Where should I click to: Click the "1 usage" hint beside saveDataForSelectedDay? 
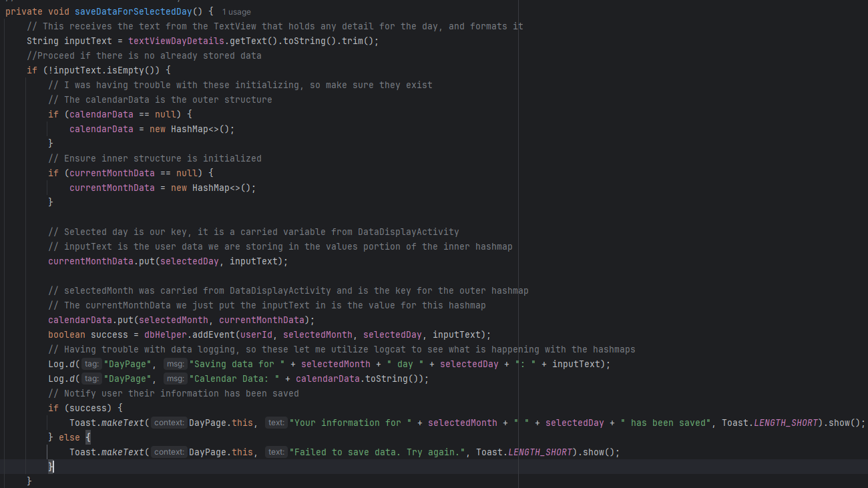(x=236, y=12)
